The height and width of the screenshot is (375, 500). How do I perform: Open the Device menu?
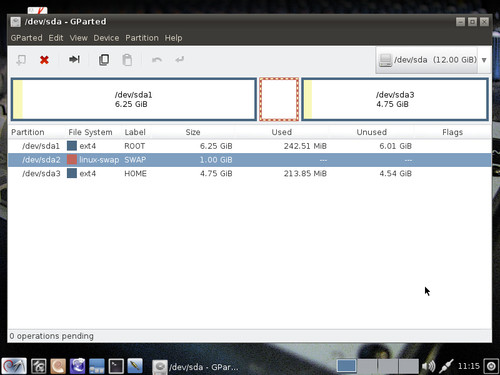pyautogui.click(x=106, y=38)
